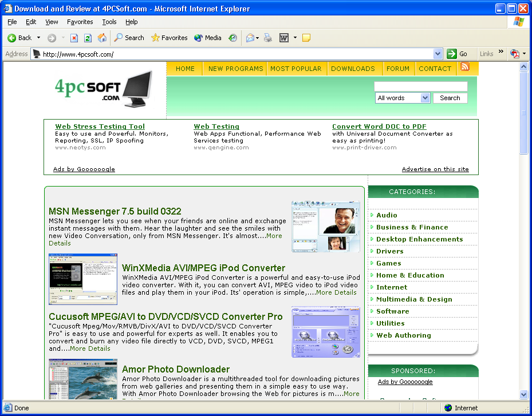Open Media pane in toolbar
This screenshot has width=532, height=416.
coord(208,38)
